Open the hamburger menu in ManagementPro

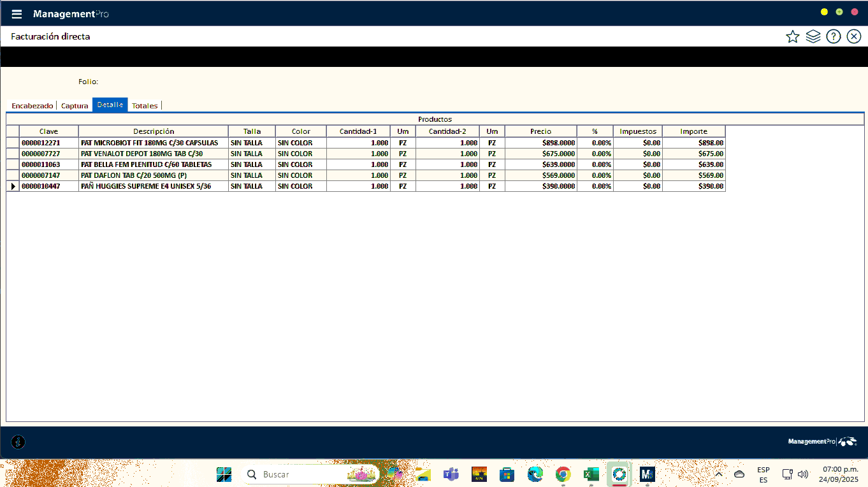pos(17,14)
